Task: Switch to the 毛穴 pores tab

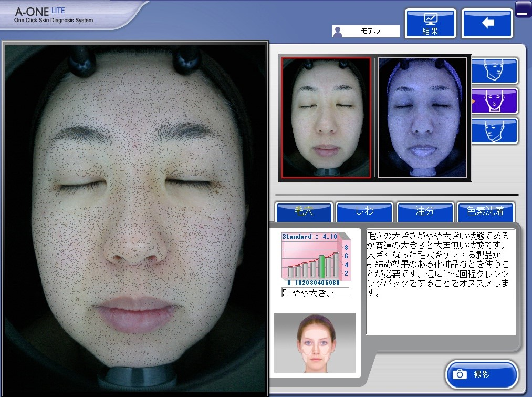Action: pyautogui.click(x=304, y=211)
